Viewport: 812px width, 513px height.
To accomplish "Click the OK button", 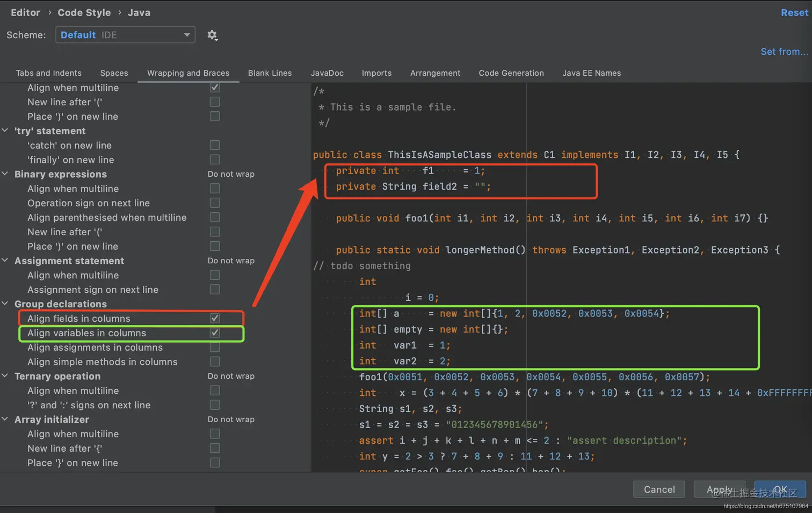I will coord(780,489).
